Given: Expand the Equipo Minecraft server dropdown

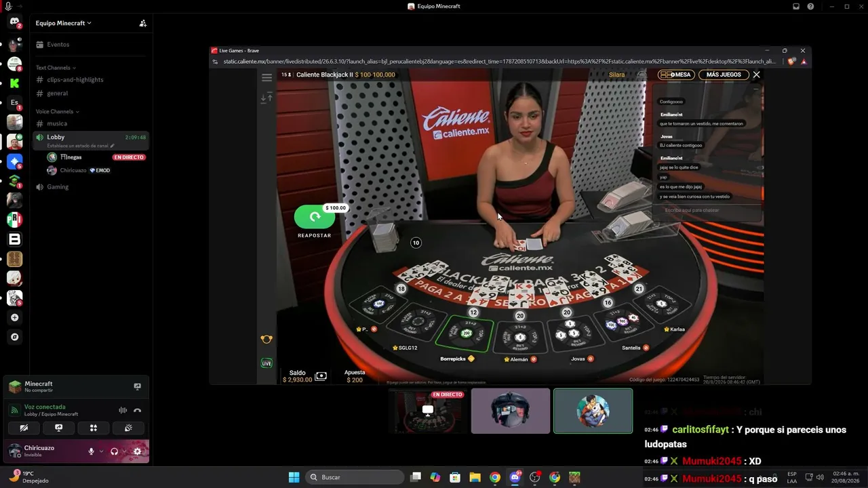Looking at the screenshot, I should pos(64,23).
